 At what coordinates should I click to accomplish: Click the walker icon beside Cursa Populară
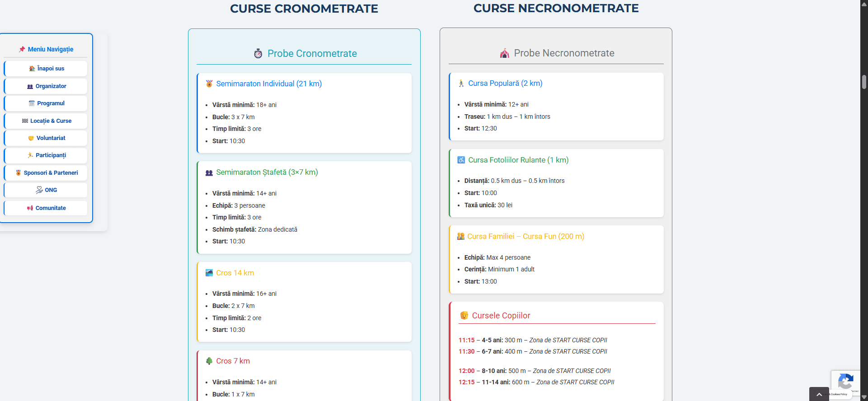(461, 84)
